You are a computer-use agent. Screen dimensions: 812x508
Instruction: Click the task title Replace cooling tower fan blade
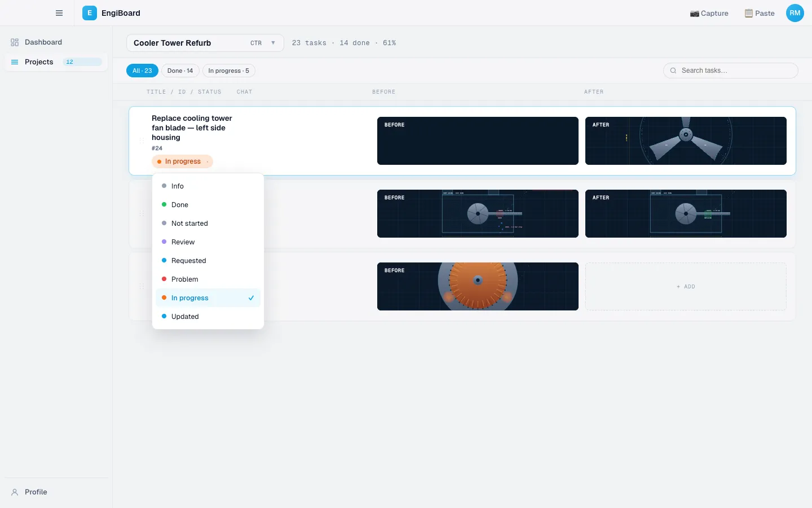tap(192, 128)
